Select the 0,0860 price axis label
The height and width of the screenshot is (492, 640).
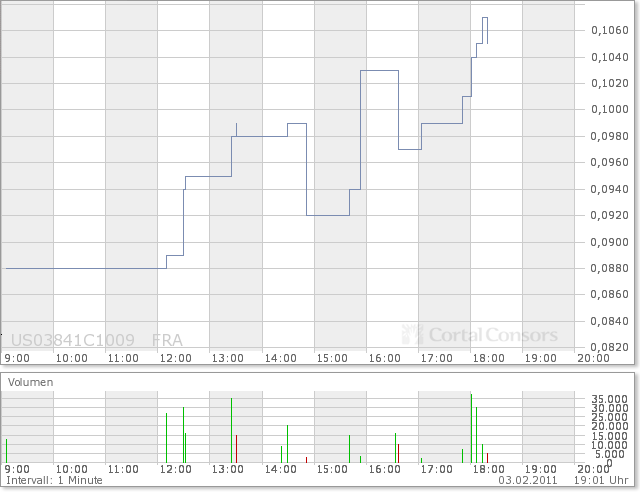point(609,294)
